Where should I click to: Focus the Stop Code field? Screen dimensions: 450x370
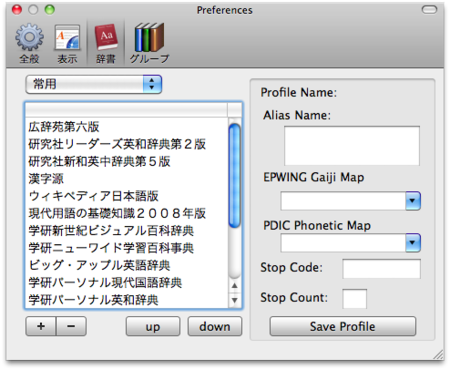381,269
